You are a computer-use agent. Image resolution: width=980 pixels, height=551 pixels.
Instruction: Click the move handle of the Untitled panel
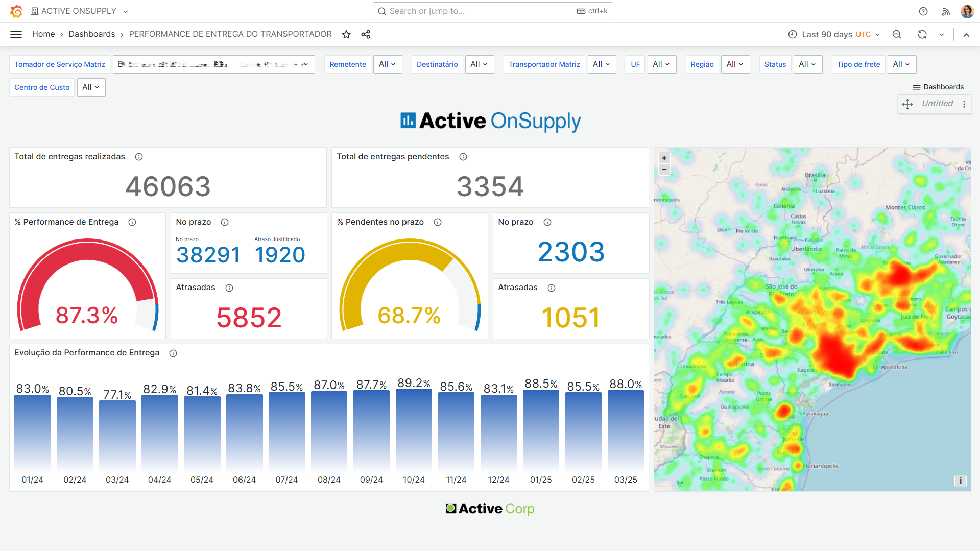coord(907,104)
